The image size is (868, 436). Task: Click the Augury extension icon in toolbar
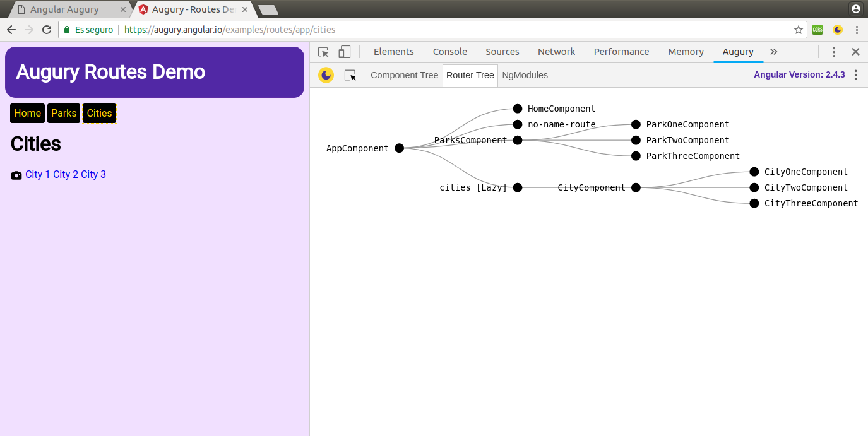click(x=837, y=30)
